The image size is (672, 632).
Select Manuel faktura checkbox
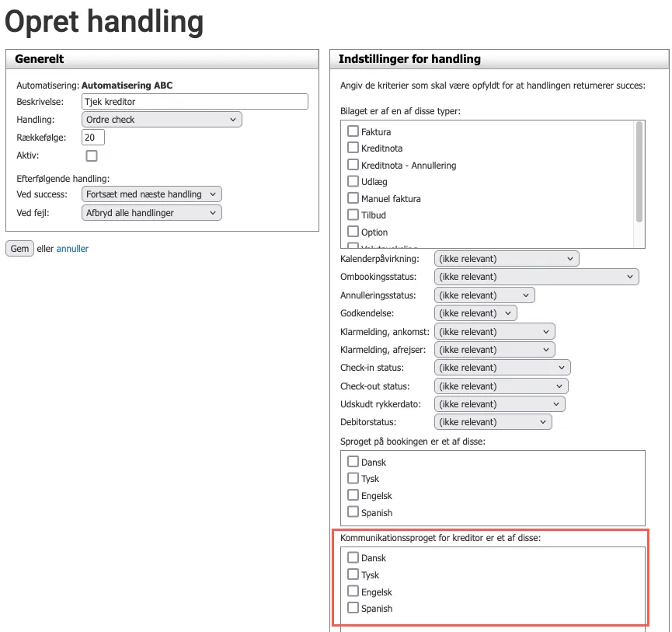(x=353, y=198)
